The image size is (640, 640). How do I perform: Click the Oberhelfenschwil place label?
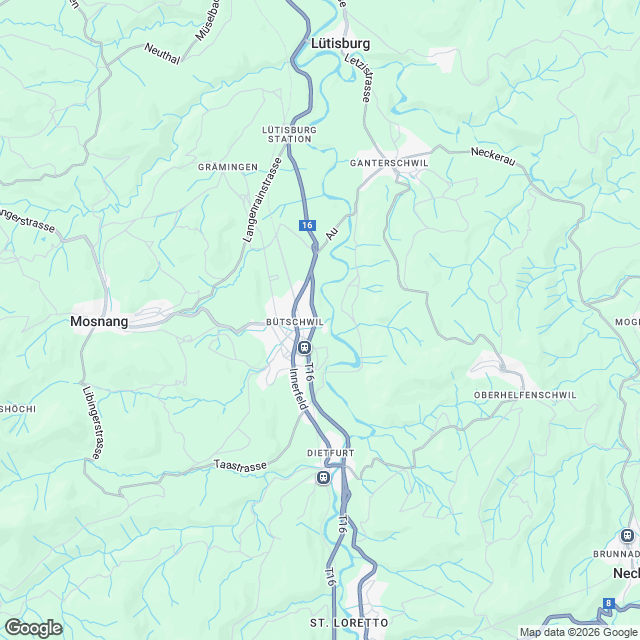(525, 395)
